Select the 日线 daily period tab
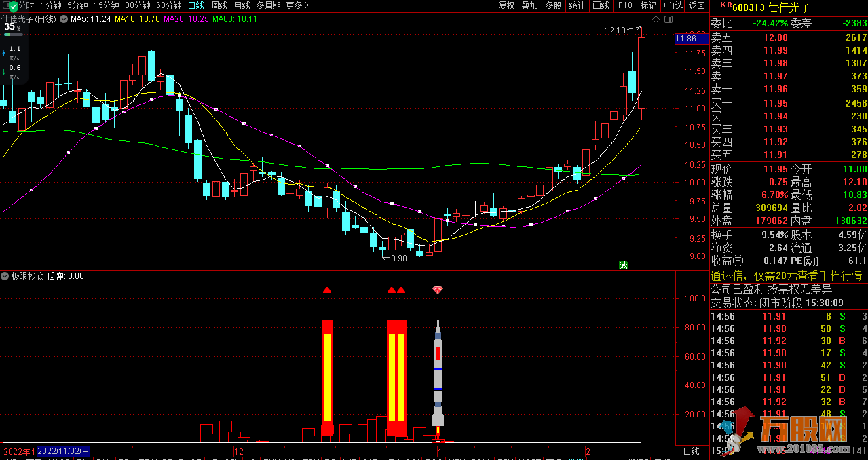This screenshot has height=460, width=868. 195,5
